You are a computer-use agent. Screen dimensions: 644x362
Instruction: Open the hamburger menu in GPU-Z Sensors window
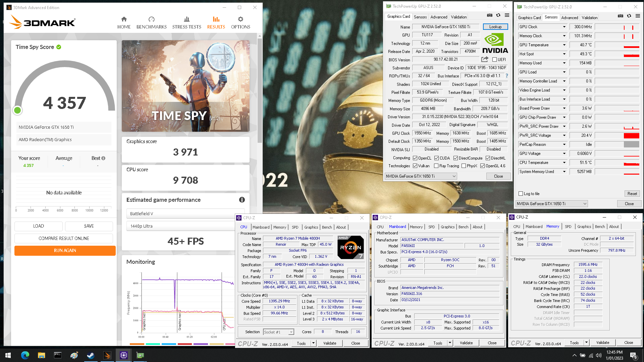click(638, 16)
